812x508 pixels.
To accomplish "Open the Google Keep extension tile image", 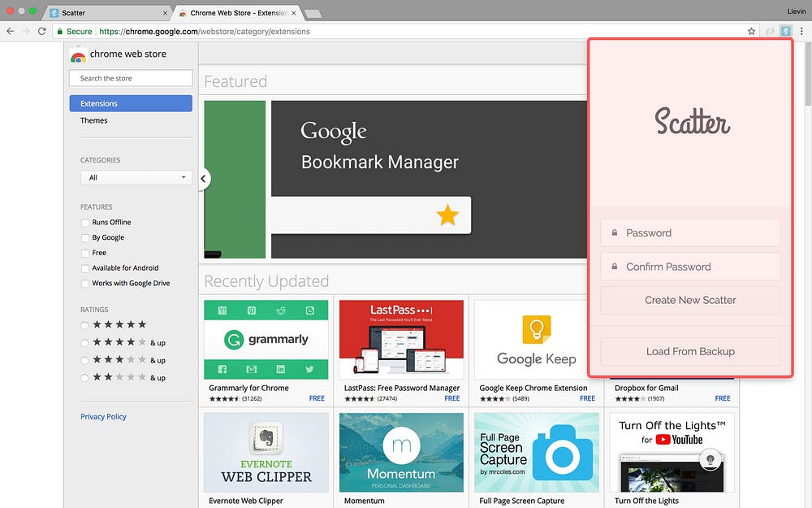I will point(531,340).
